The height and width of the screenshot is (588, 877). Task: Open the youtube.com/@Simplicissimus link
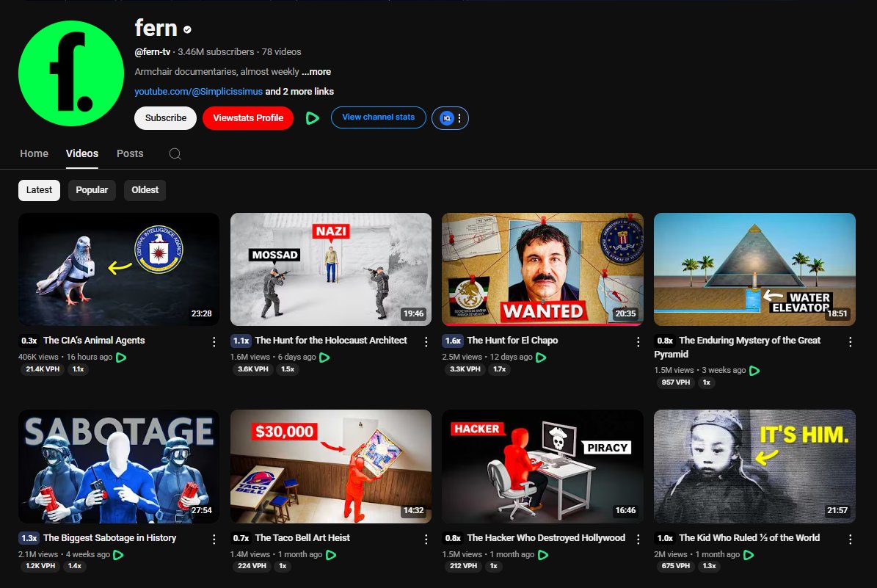pos(199,91)
